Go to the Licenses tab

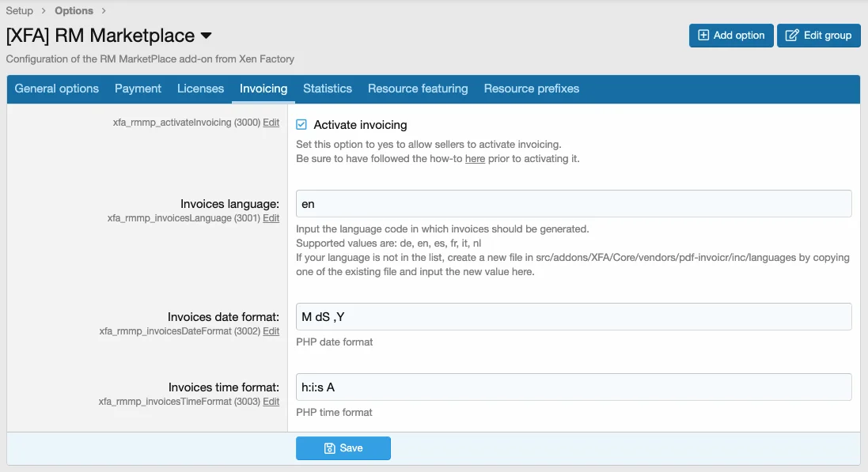pyautogui.click(x=200, y=89)
